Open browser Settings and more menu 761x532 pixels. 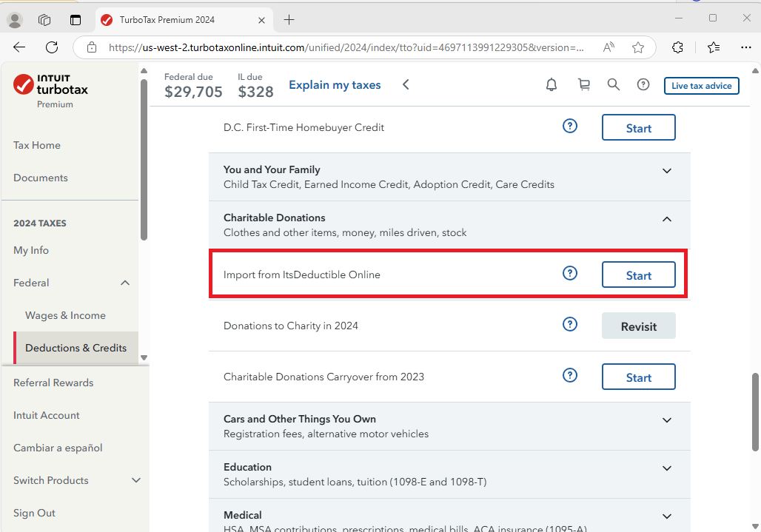click(x=746, y=47)
